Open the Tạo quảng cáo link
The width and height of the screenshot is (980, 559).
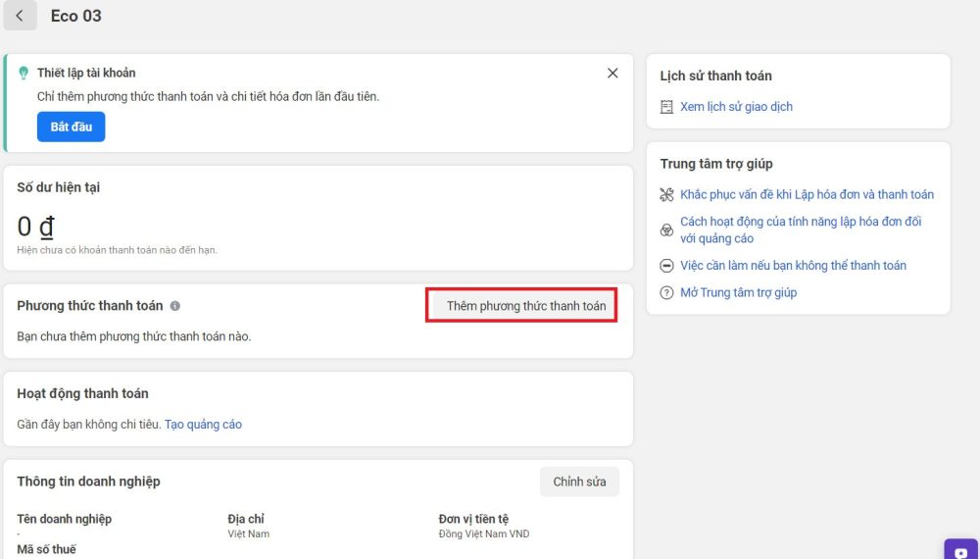(x=203, y=425)
